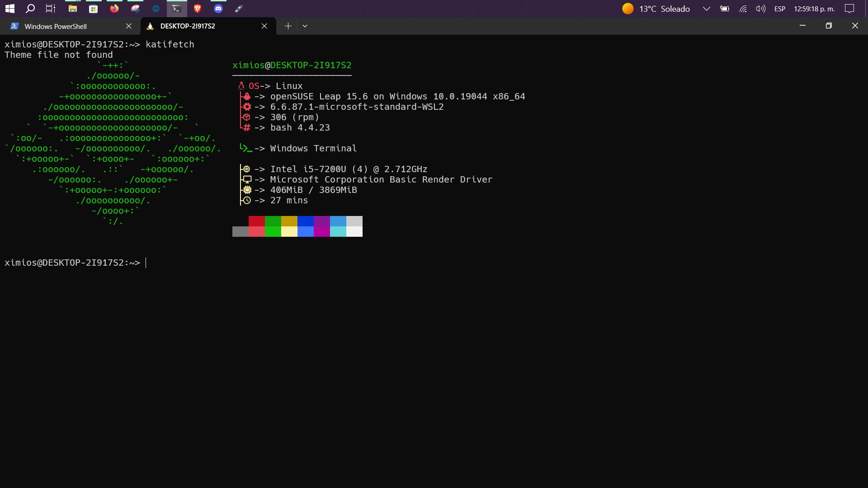868x488 pixels.
Task: Close the Windows PowerShell tab
Action: [x=129, y=26]
